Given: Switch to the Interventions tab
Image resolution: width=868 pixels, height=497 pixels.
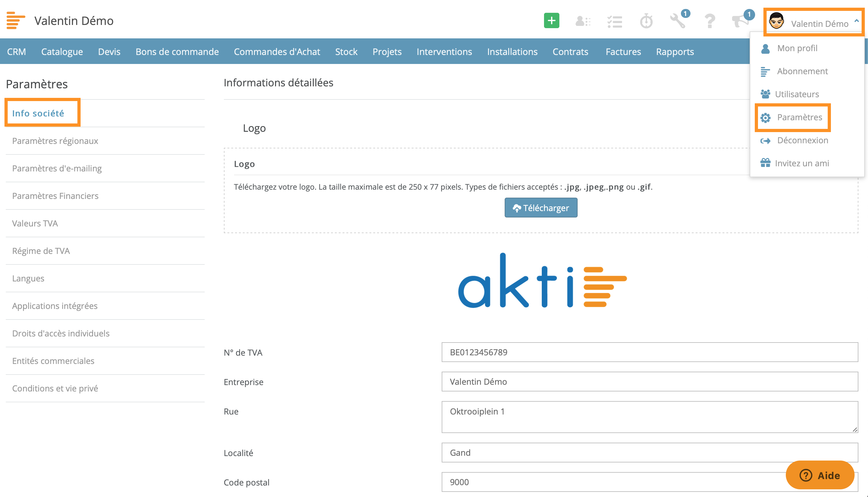Looking at the screenshot, I should 444,51.
